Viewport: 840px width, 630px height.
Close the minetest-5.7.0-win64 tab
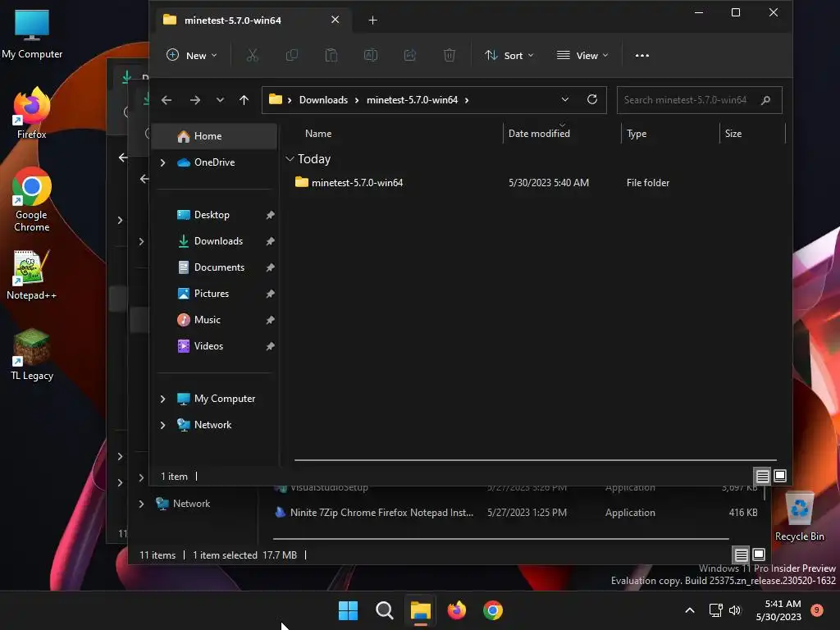coord(335,20)
